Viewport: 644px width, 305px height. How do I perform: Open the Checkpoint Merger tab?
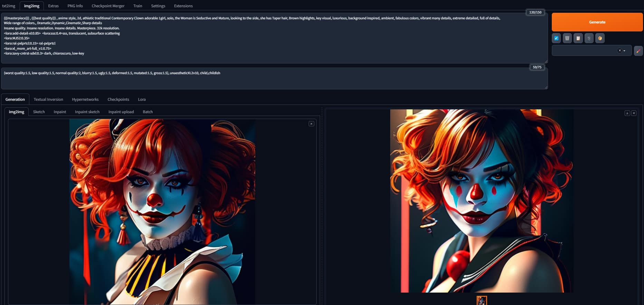[108, 6]
